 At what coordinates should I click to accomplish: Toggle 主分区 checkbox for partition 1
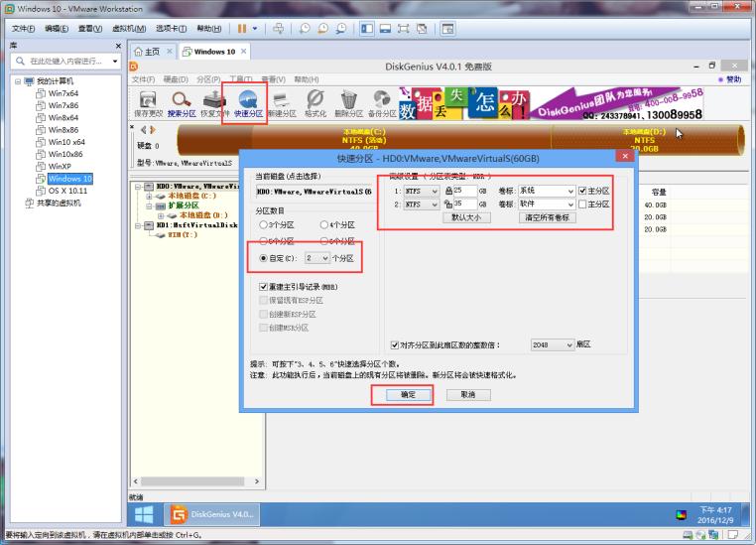tap(582, 191)
